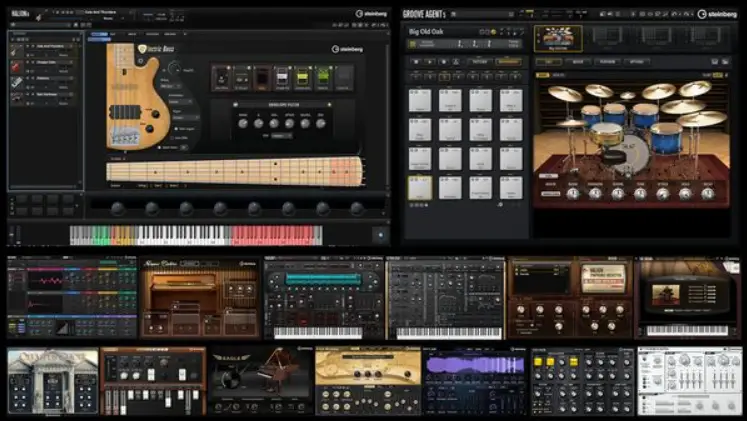This screenshot has height=421, width=747.
Task: Click rightmost icon on Groove Agent tab row
Action: (725, 62)
